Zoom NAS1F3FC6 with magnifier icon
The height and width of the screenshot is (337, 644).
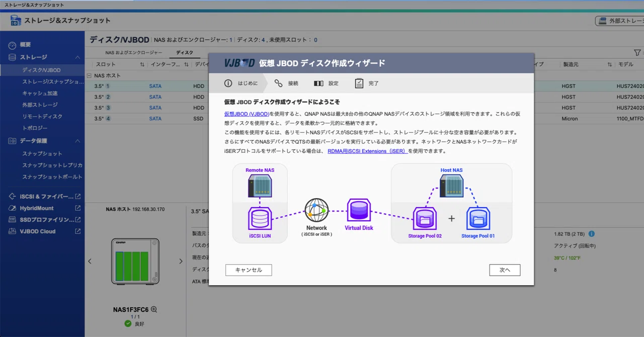coord(154,309)
